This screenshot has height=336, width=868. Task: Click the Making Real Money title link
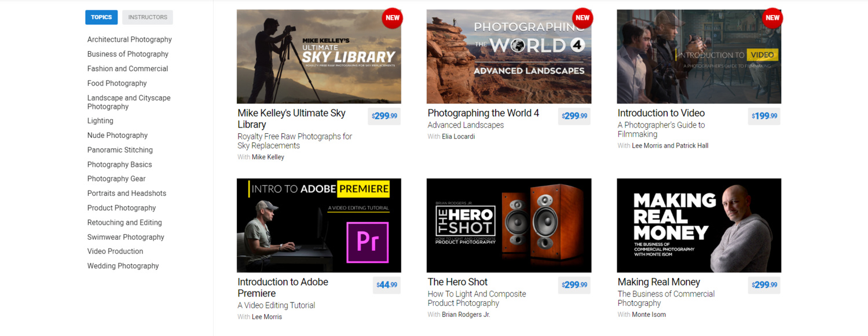tap(658, 282)
